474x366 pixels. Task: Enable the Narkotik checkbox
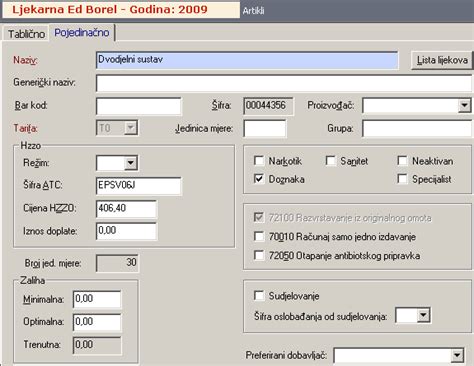[x=259, y=161]
